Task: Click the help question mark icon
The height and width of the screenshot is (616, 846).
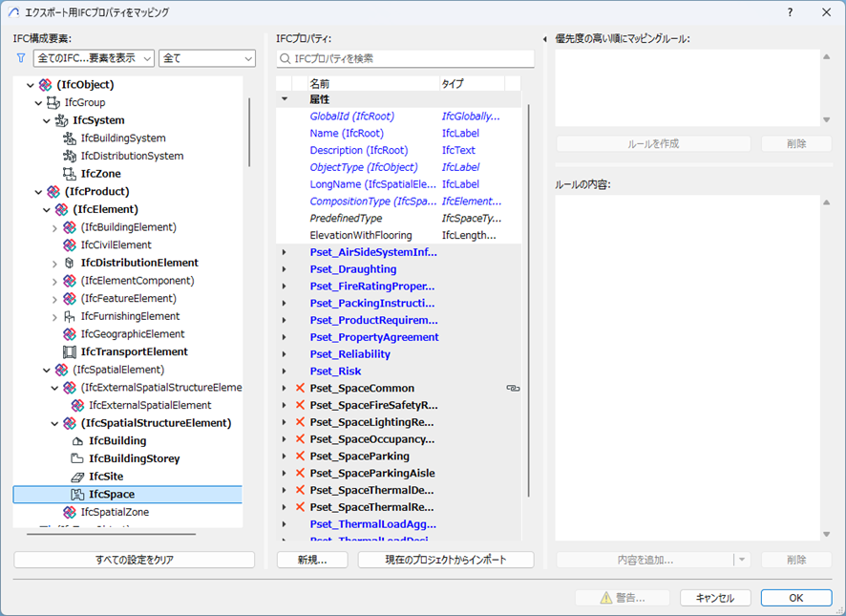Action: click(x=790, y=11)
